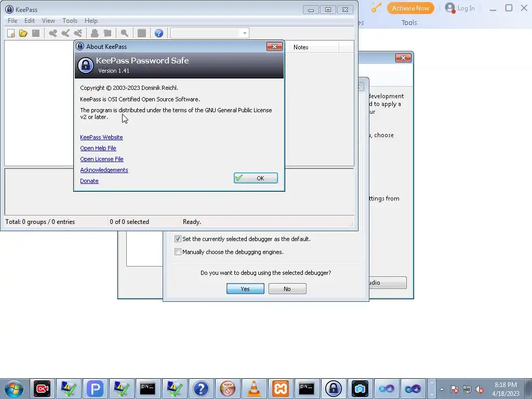Click the Delete Entry key icon in KeePass toolbar
Screen dimensions: 532x399
(78, 33)
